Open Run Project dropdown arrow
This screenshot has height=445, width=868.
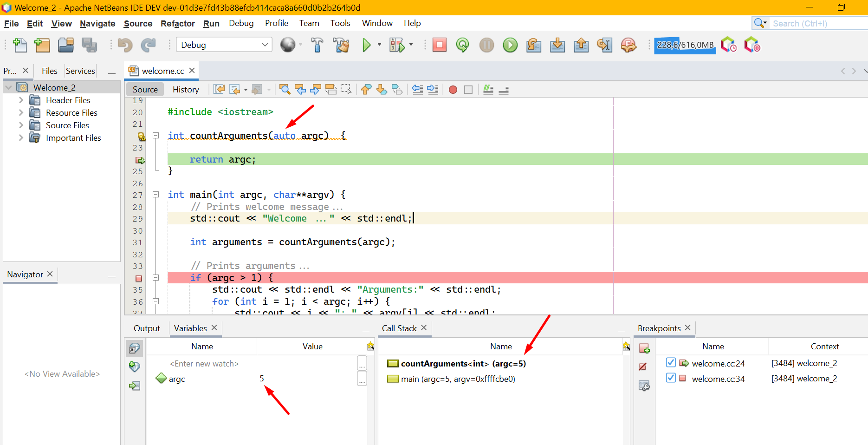pyautogui.click(x=379, y=45)
